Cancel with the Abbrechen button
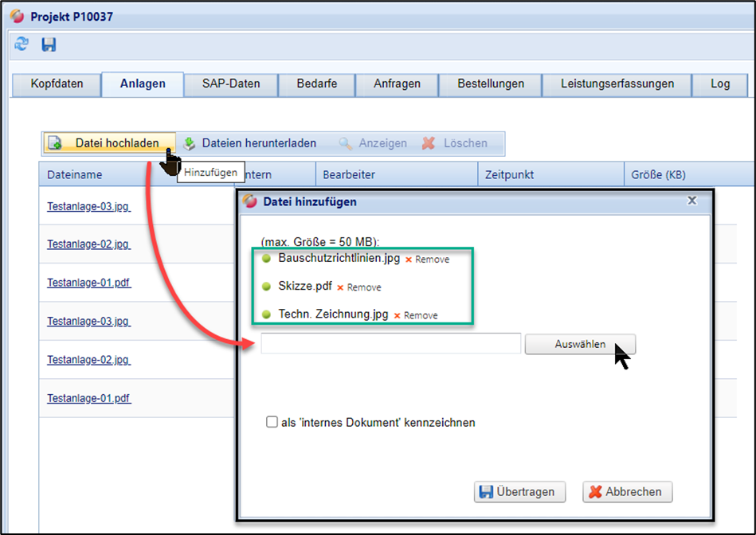 [627, 492]
